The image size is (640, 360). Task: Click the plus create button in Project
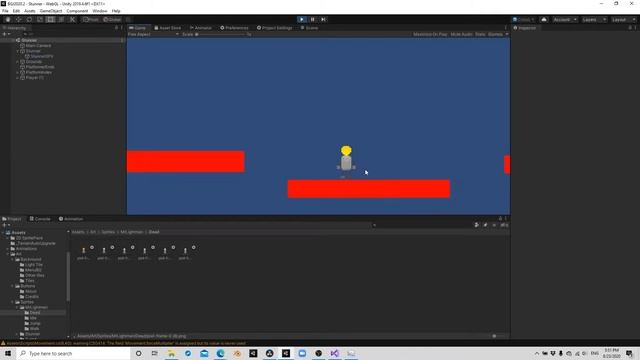(x=6, y=225)
